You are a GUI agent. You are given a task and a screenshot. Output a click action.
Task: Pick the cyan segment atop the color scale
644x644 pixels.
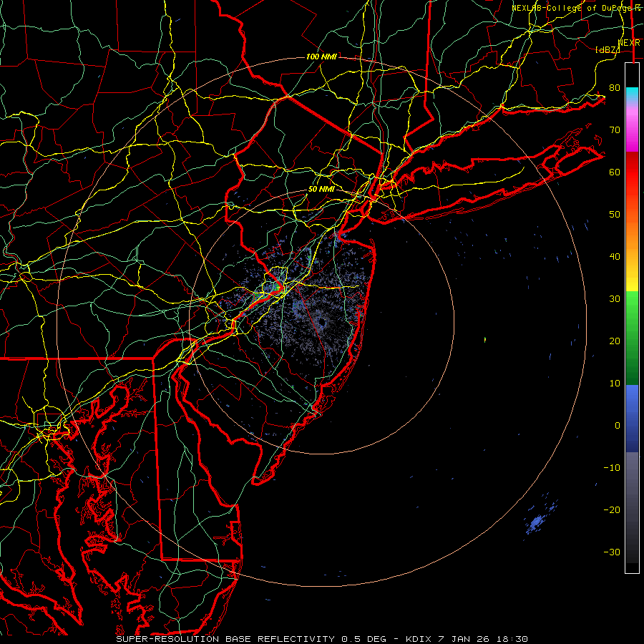click(x=632, y=94)
